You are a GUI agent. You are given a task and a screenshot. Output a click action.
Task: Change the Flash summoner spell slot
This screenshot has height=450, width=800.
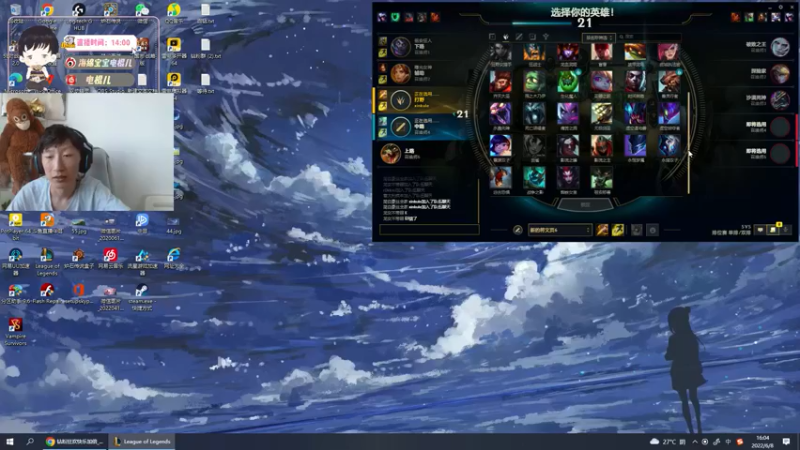[618, 230]
